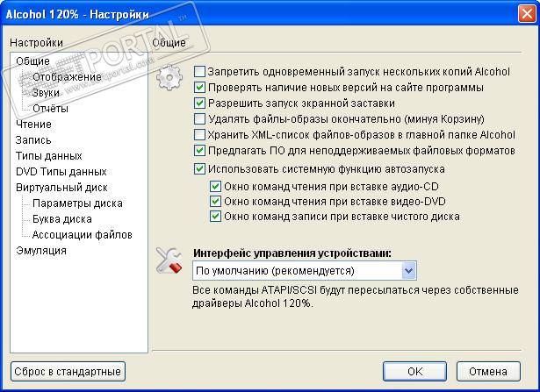The image size is (540, 392).
Task: Open 'Отображение' settings page
Action: [67, 77]
